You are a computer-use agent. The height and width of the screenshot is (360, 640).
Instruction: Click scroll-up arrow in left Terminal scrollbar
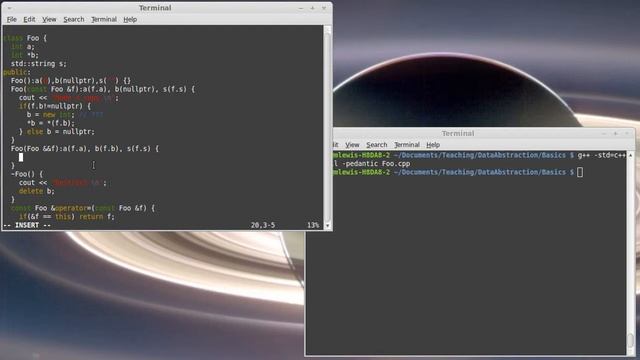coord(327,29)
